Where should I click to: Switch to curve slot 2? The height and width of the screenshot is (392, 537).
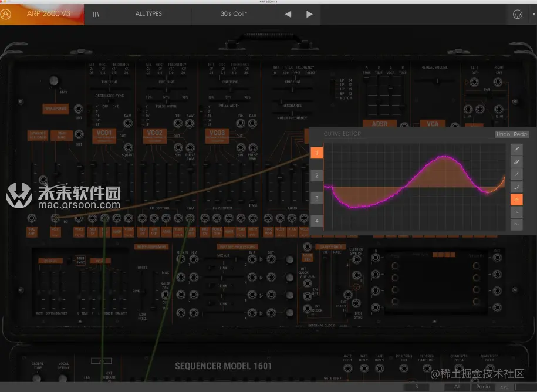[317, 175]
